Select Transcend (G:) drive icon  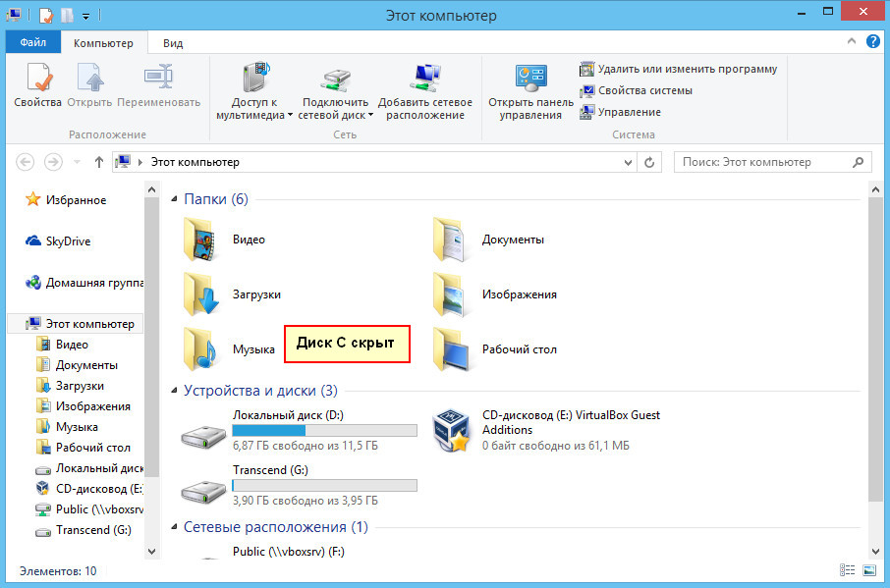coord(203,492)
